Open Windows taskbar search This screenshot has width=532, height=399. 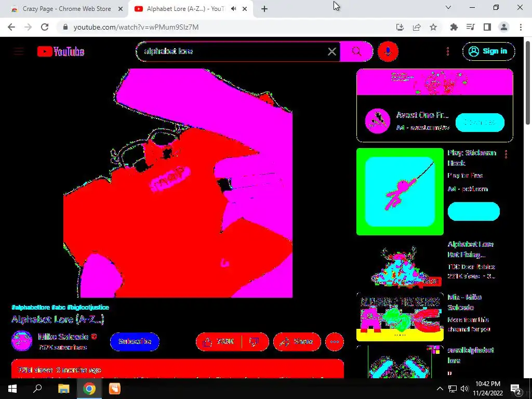tap(37, 389)
